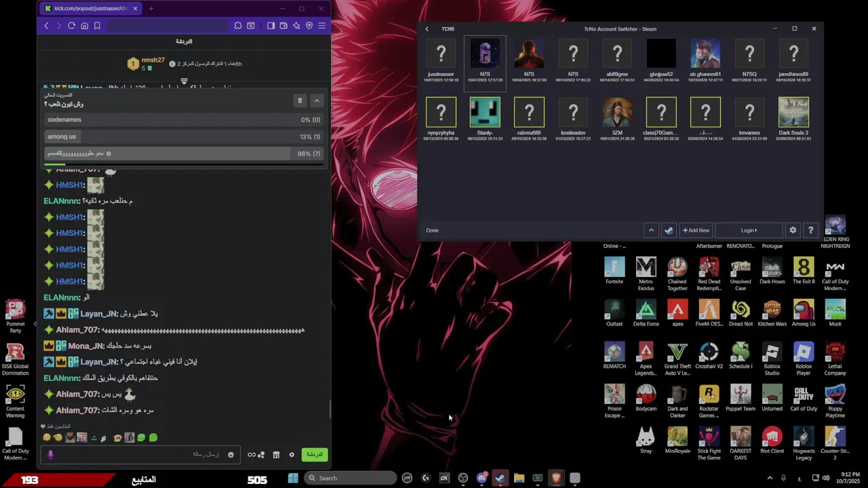
Task: Open the Stray desktop shortcut
Action: point(646,440)
